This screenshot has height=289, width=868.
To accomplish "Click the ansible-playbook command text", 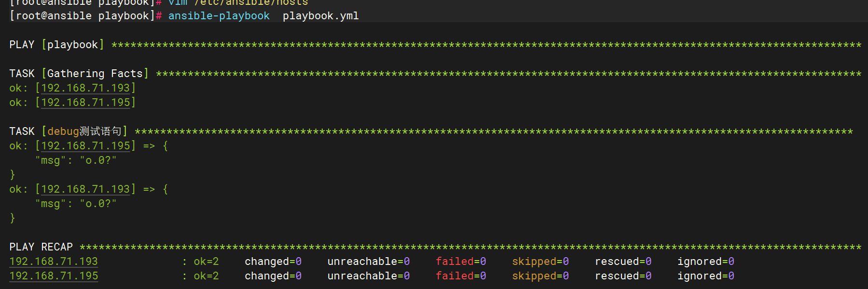I will [x=219, y=16].
